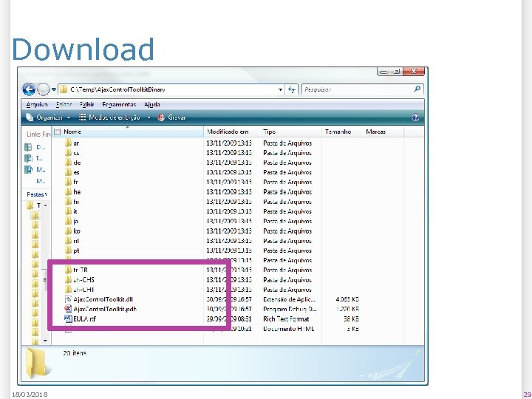Open the Editar menu
This screenshot has height=399, width=532.
pos(64,104)
